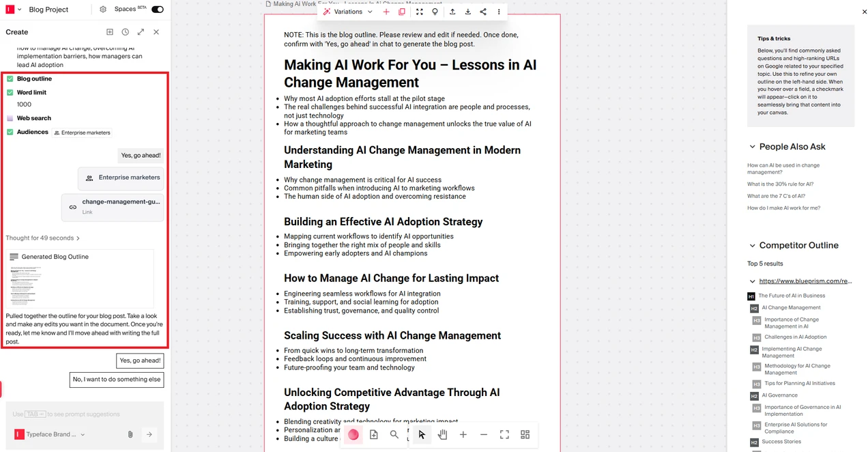Image resolution: width=868 pixels, height=452 pixels.
Task: Click the pink plus add icon
Action: coord(386,12)
